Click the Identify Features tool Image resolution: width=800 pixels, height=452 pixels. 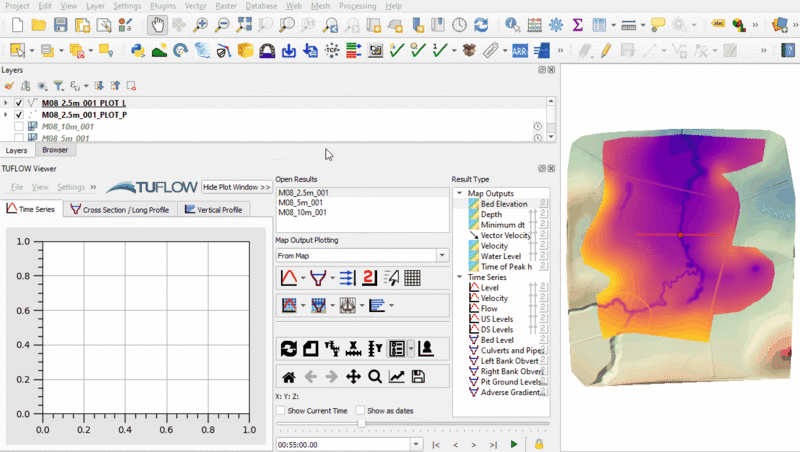[512, 25]
